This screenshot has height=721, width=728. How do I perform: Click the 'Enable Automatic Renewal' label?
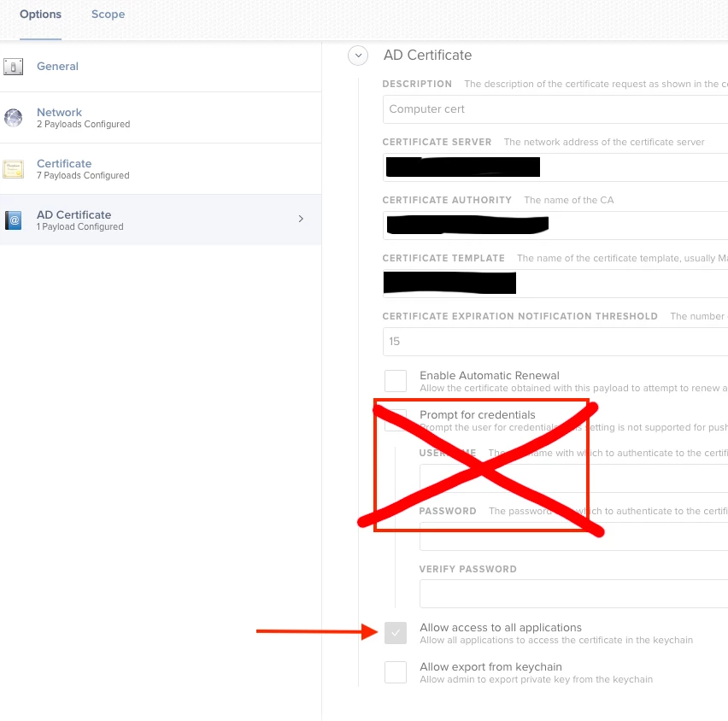[490, 375]
